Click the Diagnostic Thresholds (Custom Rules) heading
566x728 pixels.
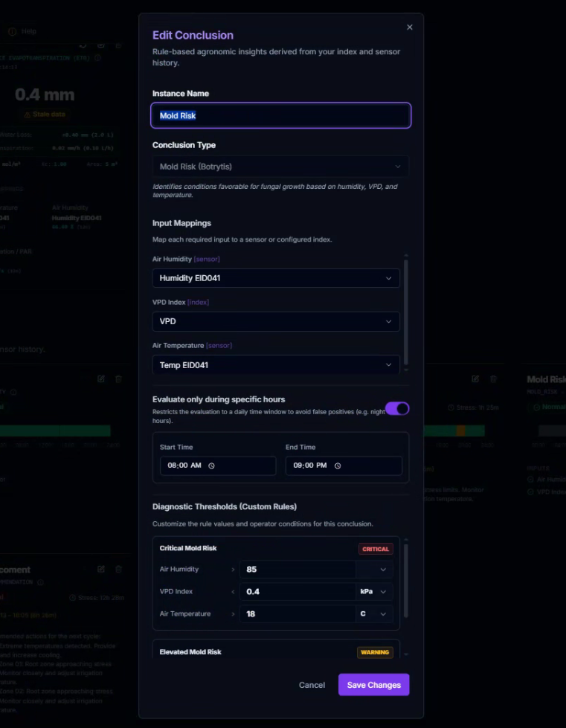pos(225,506)
